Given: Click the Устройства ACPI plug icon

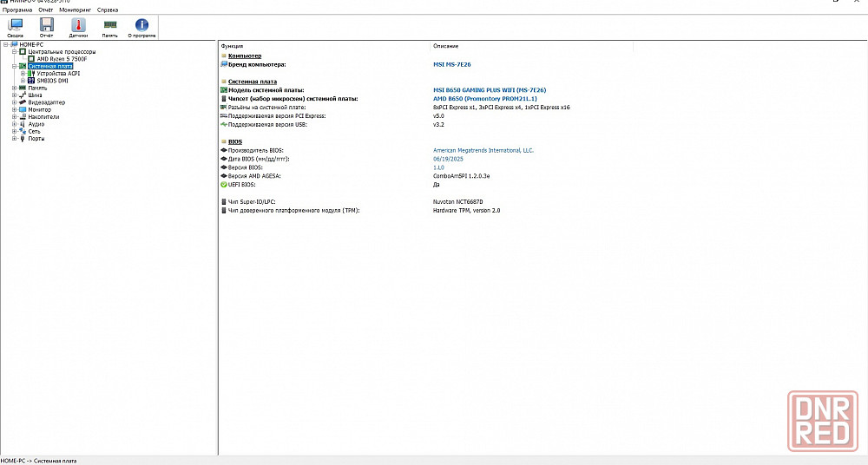Looking at the screenshot, I should click(31, 73).
